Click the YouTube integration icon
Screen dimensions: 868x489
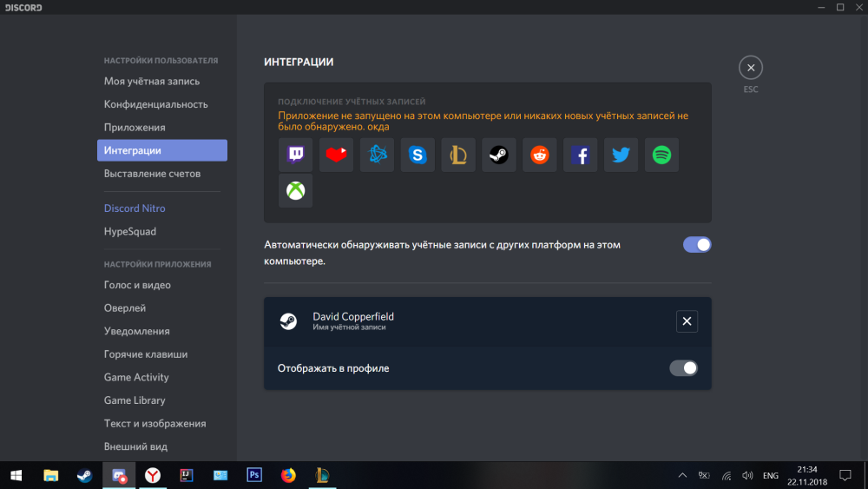336,155
